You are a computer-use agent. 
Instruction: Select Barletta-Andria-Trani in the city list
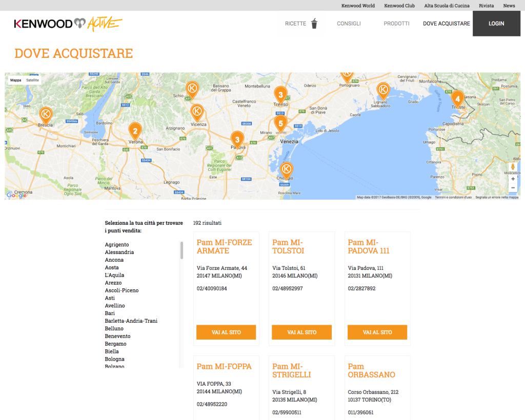pos(131,321)
